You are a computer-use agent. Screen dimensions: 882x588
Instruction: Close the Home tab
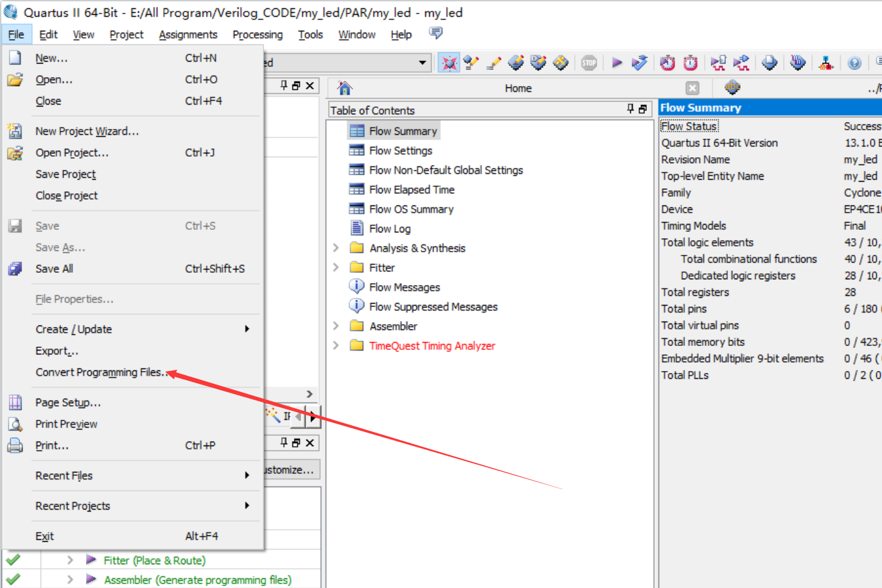[x=692, y=88]
